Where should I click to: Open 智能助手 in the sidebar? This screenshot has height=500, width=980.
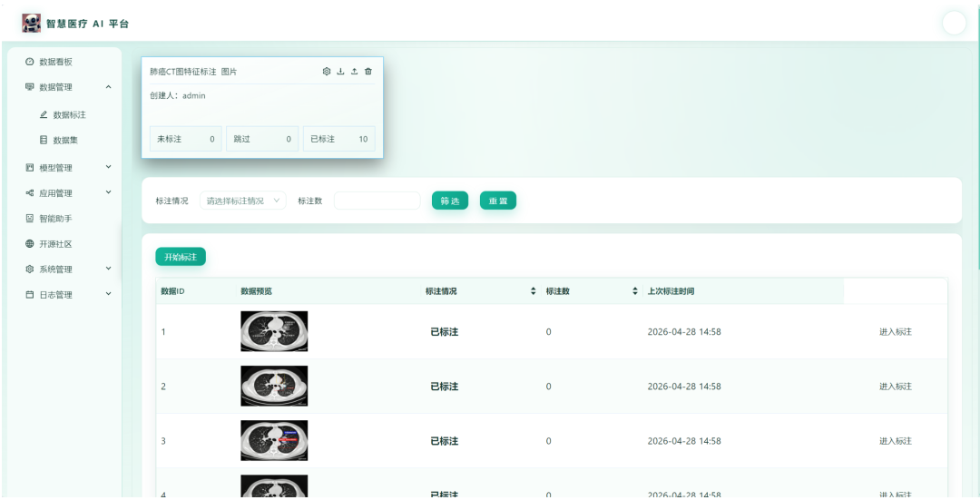click(49, 219)
